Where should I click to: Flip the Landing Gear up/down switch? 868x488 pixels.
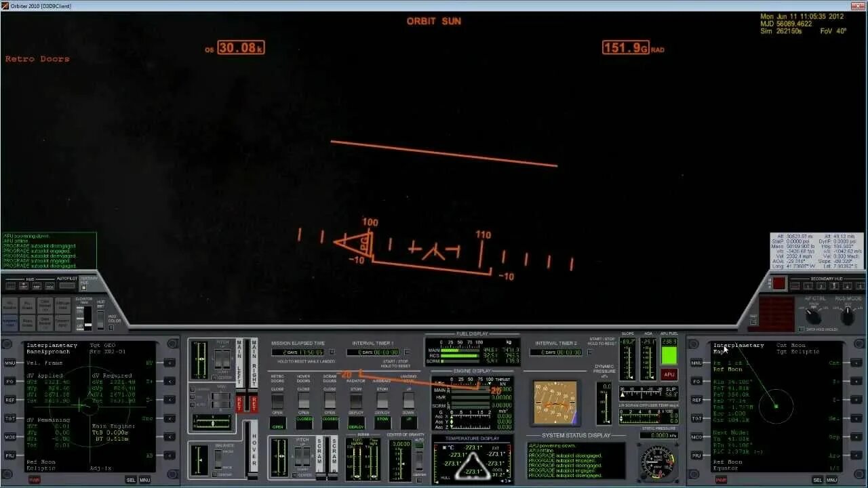coord(408,401)
